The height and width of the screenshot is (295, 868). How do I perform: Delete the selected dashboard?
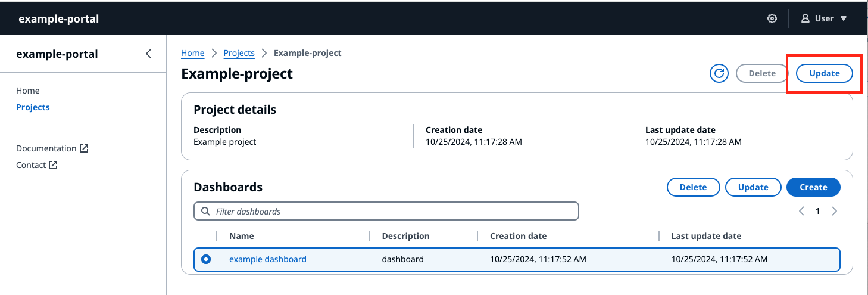tap(693, 187)
